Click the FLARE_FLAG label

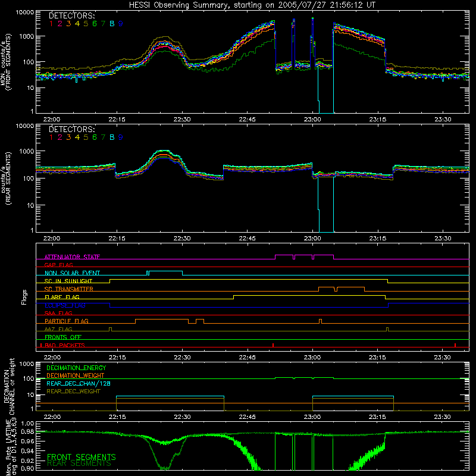[62, 297]
